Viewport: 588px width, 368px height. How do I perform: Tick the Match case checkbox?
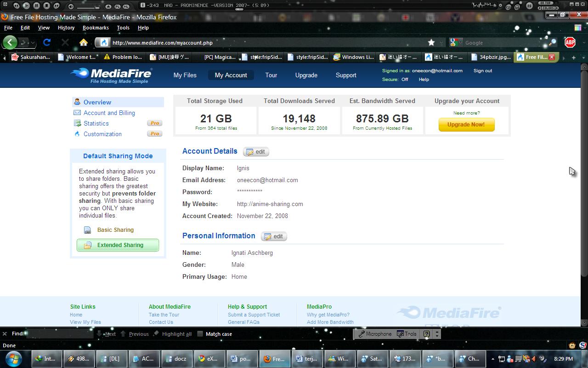200,334
